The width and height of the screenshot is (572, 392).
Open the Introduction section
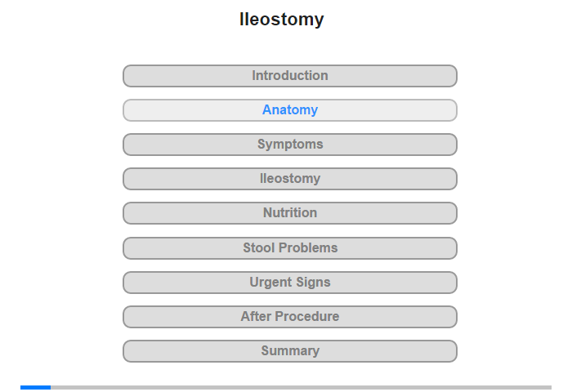[x=290, y=76]
